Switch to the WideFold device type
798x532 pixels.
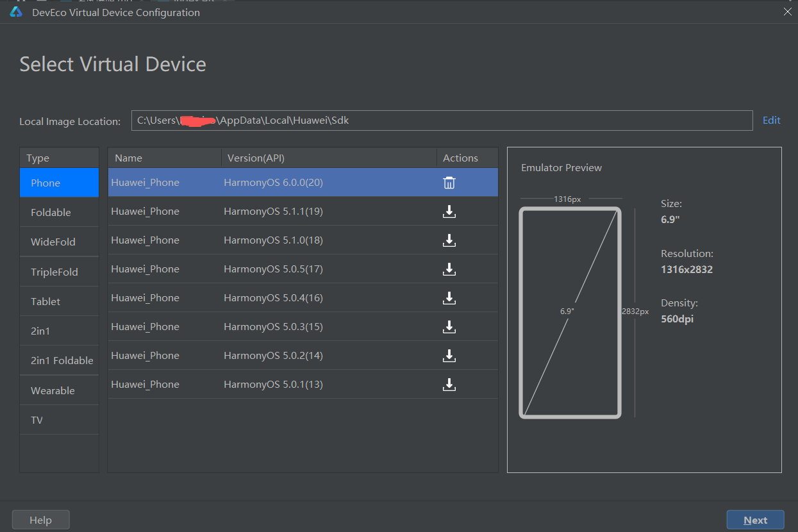[53, 242]
